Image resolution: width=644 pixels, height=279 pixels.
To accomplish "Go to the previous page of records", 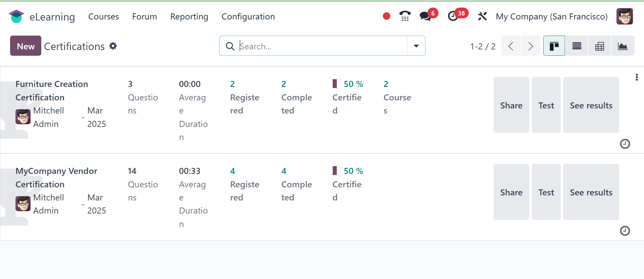I will point(511,46).
